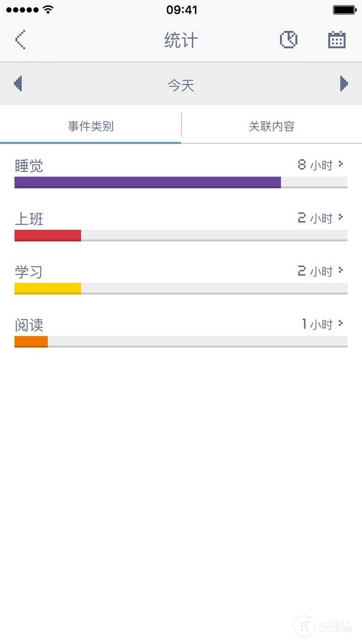
Task: Click the yellow 学习 progress bar
Action: tap(48, 289)
